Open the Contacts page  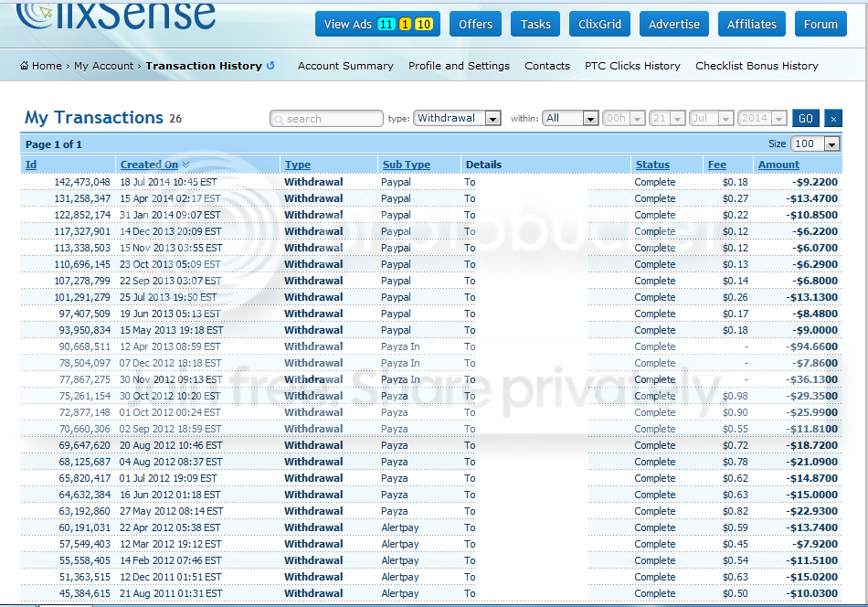coord(547,66)
